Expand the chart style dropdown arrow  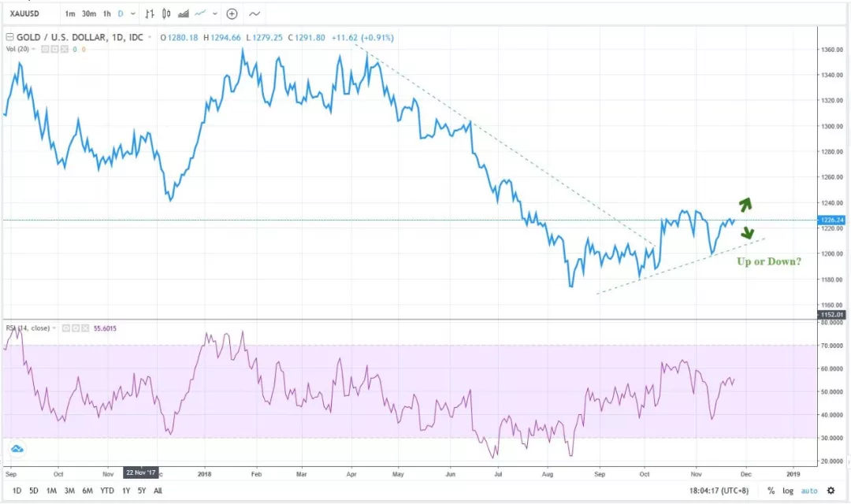215,13
